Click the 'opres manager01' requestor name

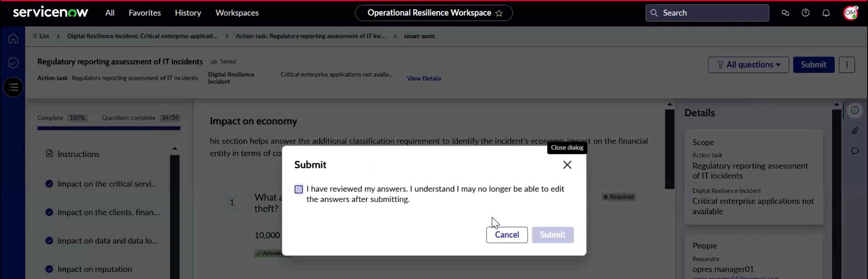click(x=723, y=269)
